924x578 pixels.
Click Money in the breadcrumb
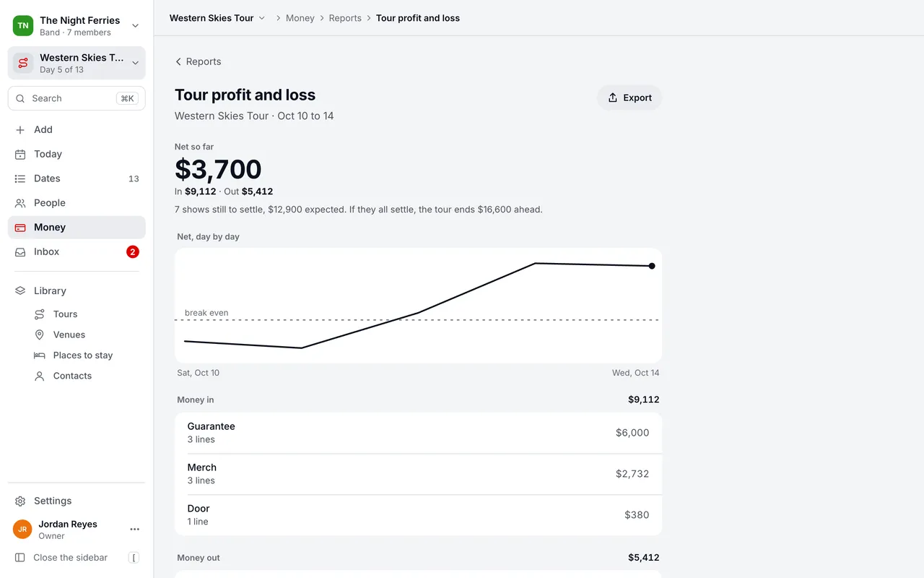click(x=300, y=18)
